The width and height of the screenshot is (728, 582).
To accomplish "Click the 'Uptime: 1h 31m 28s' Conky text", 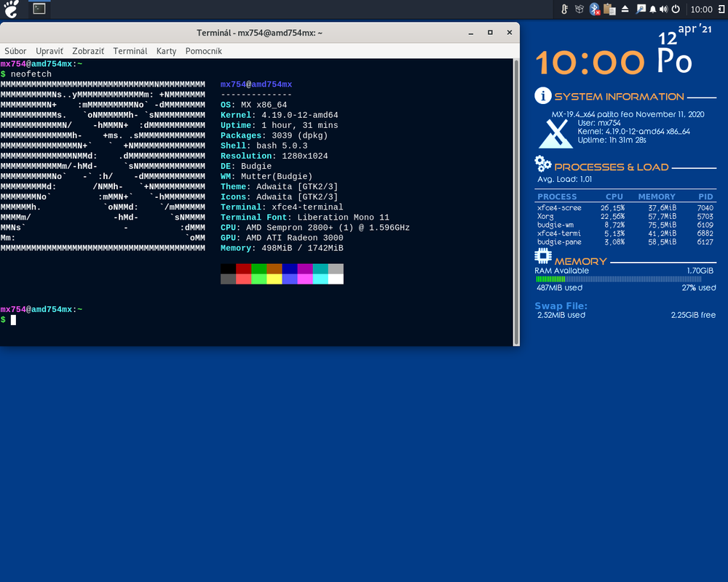I will pyautogui.click(x=612, y=140).
